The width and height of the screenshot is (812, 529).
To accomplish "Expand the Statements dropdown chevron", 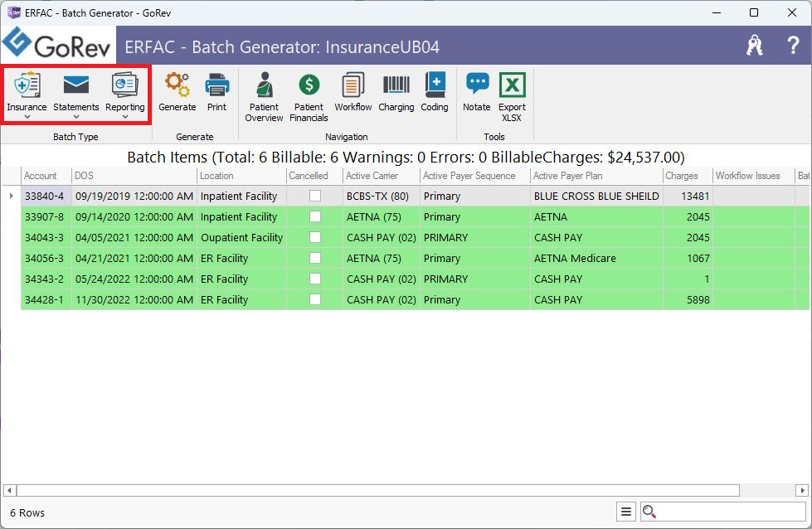I will click(x=76, y=117).
